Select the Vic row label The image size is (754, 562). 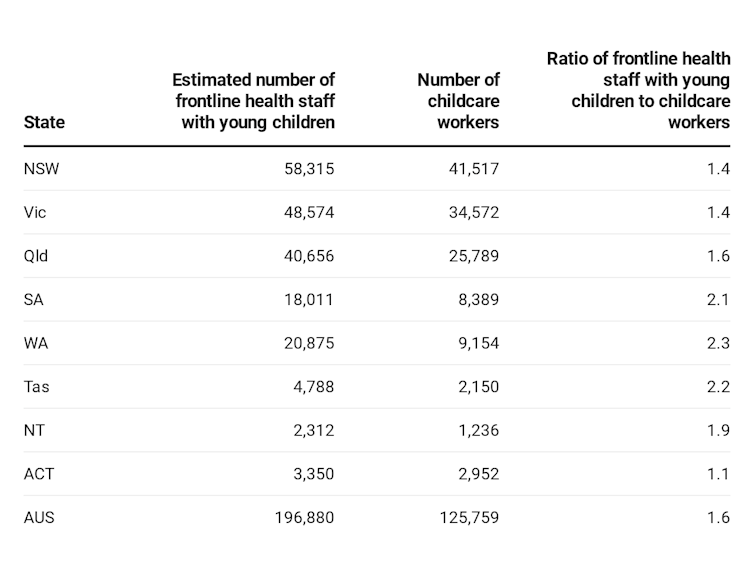pos(35,213)
